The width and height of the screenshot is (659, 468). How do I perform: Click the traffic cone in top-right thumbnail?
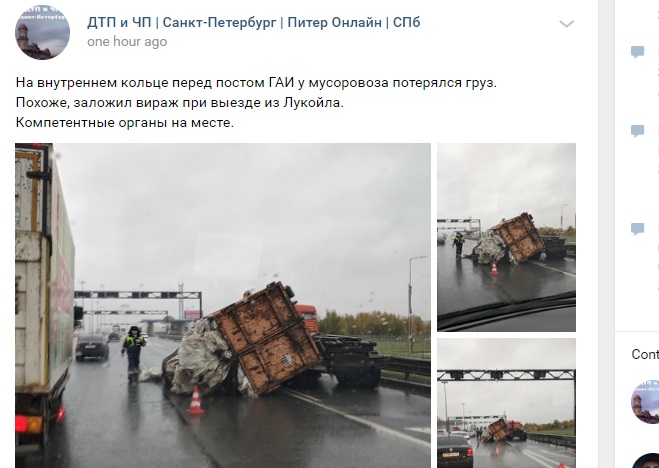pyautogui.click(x=494, y=268)
